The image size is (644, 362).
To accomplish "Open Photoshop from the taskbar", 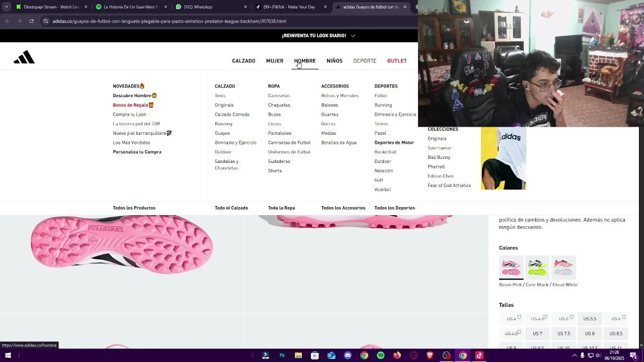I will 282,355.
